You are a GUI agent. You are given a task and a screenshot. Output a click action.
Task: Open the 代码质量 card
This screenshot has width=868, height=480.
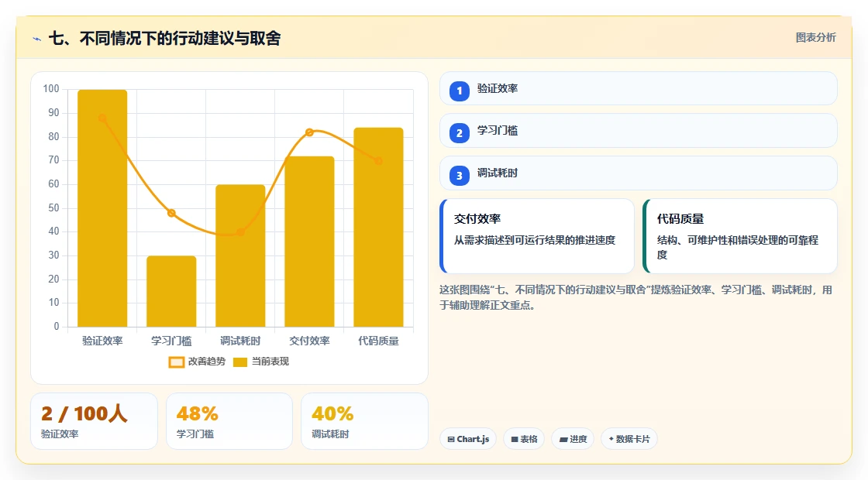[x=739, y=236]
